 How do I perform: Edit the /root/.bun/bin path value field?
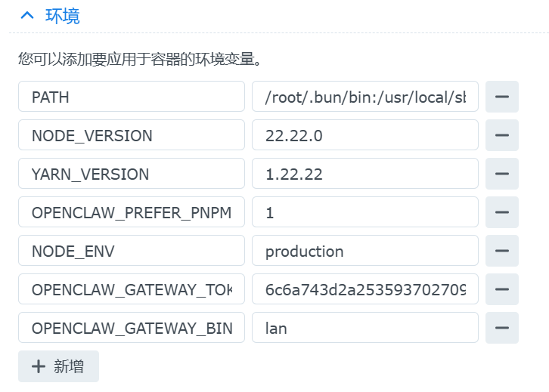pos(365,97)
